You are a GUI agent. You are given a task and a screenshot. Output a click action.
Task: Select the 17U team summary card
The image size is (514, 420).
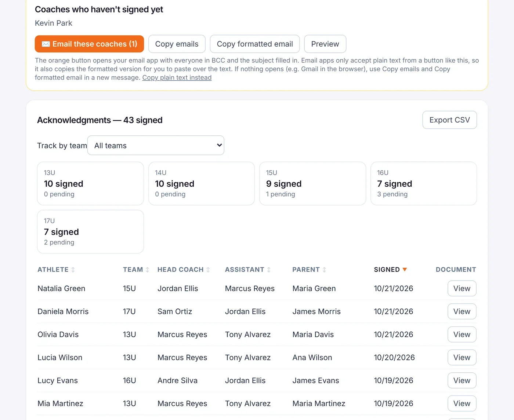(90, 231)
